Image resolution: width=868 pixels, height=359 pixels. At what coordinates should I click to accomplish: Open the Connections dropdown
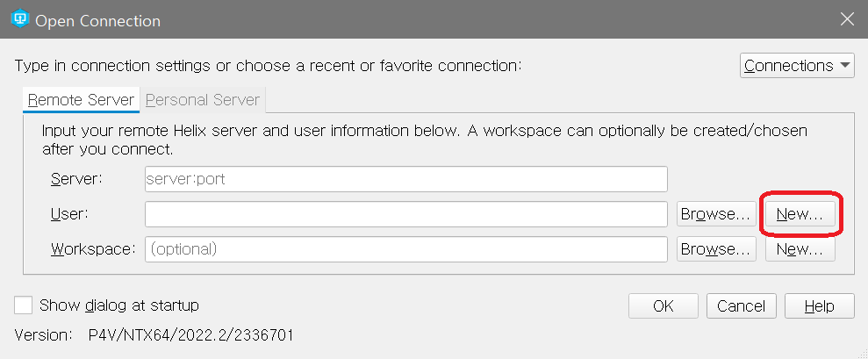[x=797, y=65]
